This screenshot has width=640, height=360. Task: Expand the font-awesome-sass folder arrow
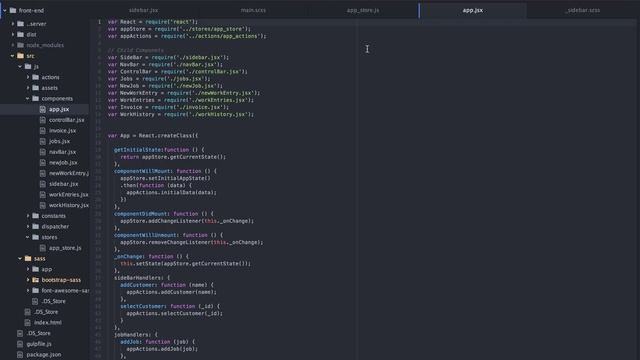tap(28, 291)
